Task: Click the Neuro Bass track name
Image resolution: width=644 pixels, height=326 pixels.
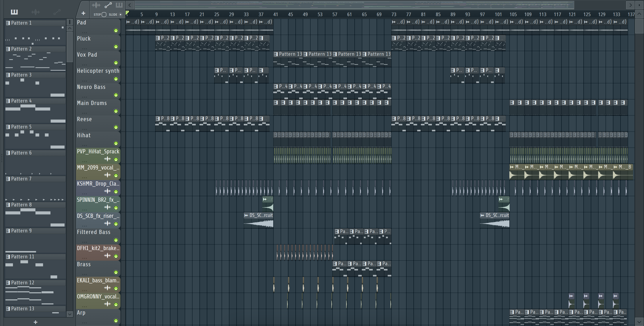Action: (x=91, y=87)
